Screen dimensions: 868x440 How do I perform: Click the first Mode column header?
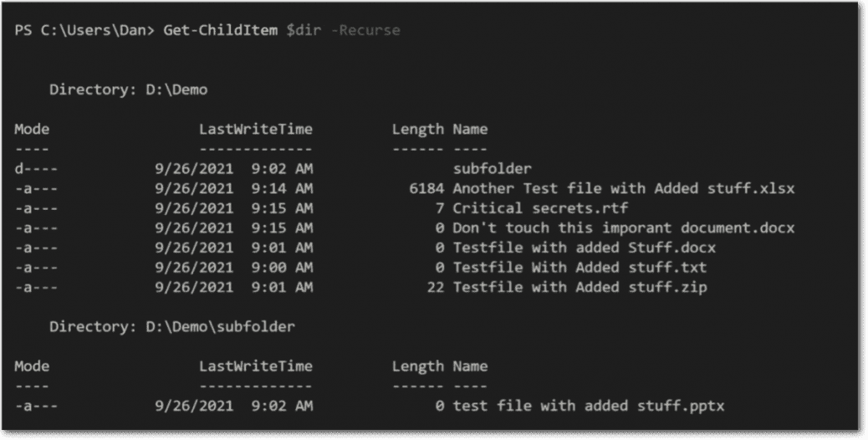point(32,129)
